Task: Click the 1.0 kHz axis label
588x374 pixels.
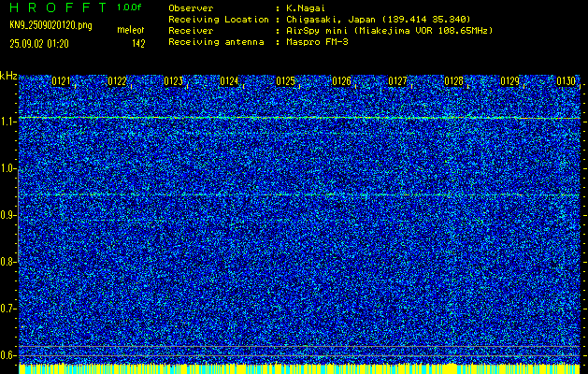Action: coord(7,168)
